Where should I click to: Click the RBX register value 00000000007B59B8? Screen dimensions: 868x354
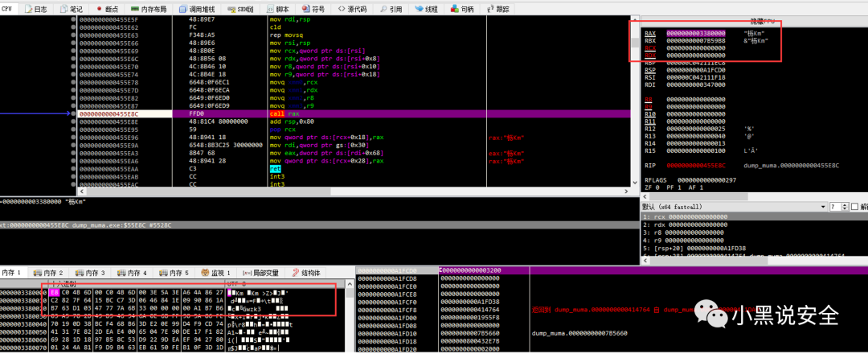coord(696,40)
